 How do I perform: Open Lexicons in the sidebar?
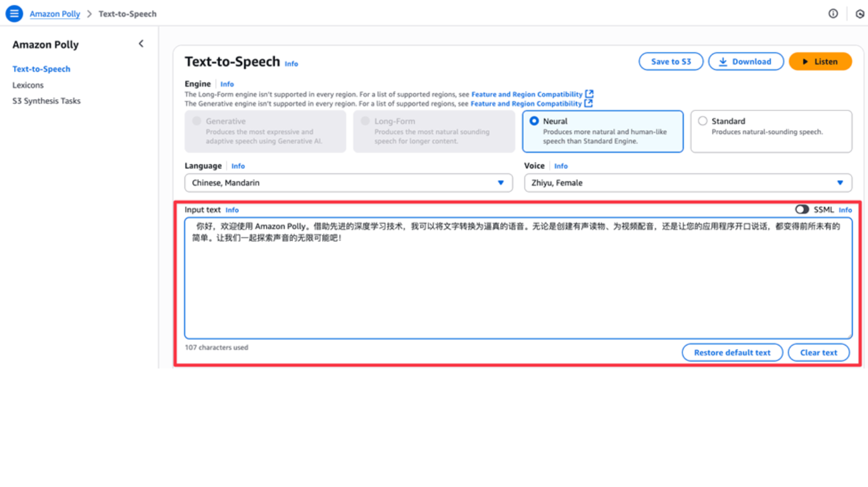coord(28,85)
